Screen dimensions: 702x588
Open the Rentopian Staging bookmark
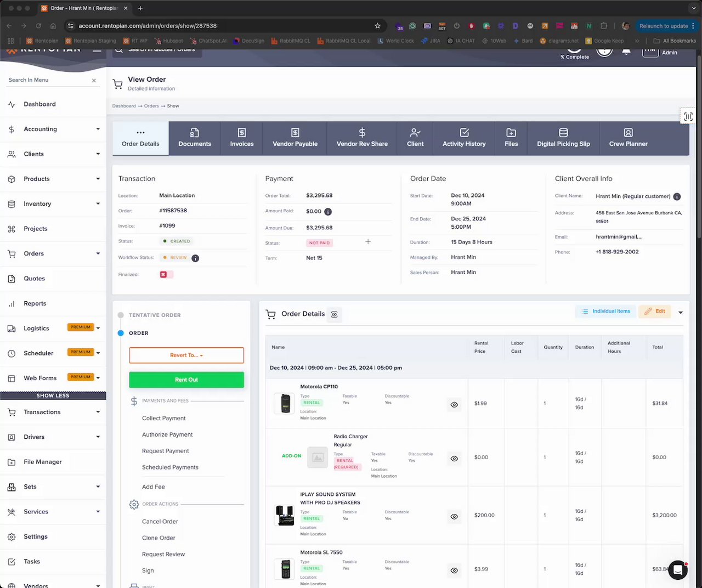pos(90,41)
